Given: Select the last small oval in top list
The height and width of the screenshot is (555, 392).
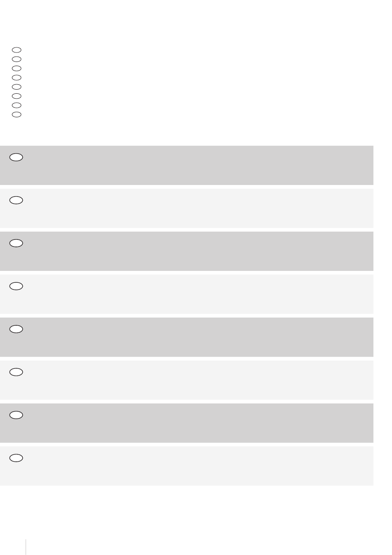Looking at the screenshot, I should point(17,114).
